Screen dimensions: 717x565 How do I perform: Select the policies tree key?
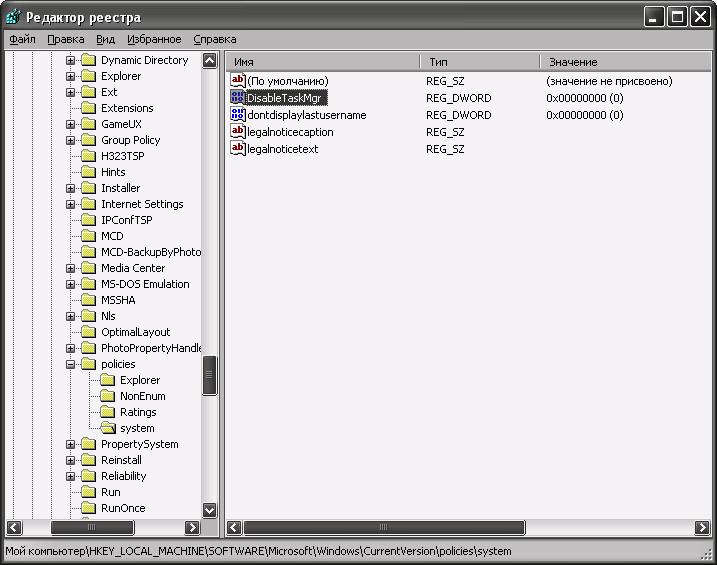[x=118, y=364]
